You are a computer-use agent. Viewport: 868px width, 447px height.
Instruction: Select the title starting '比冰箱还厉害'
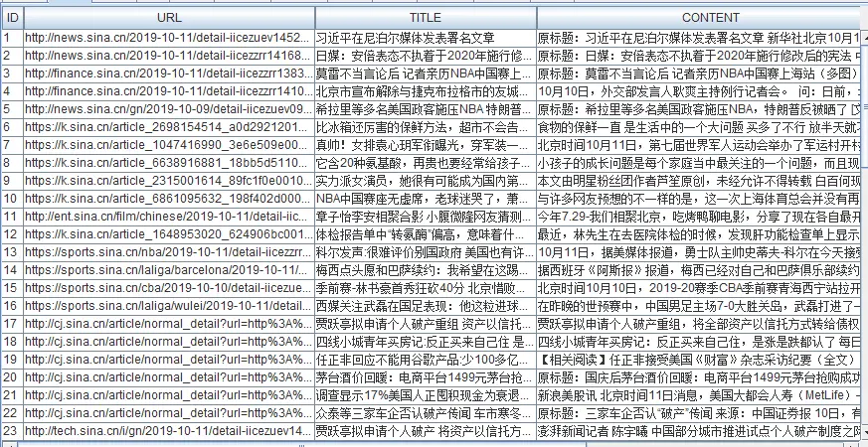click(x=426, y=127)
